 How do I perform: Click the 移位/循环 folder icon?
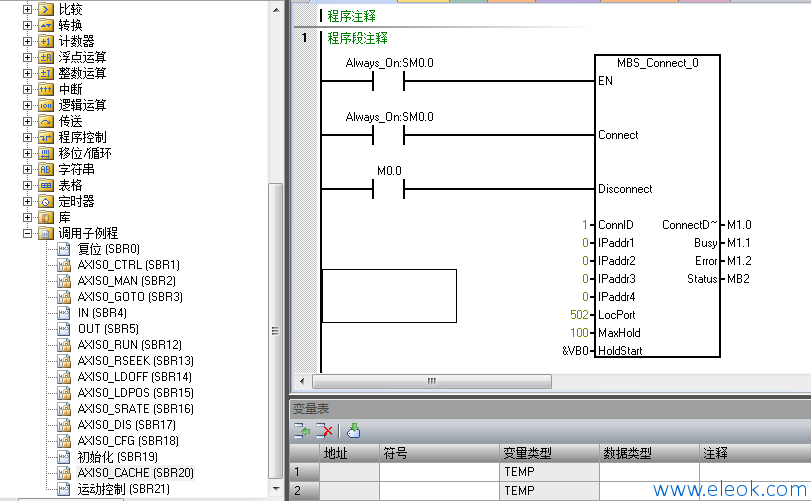point(46,154)
